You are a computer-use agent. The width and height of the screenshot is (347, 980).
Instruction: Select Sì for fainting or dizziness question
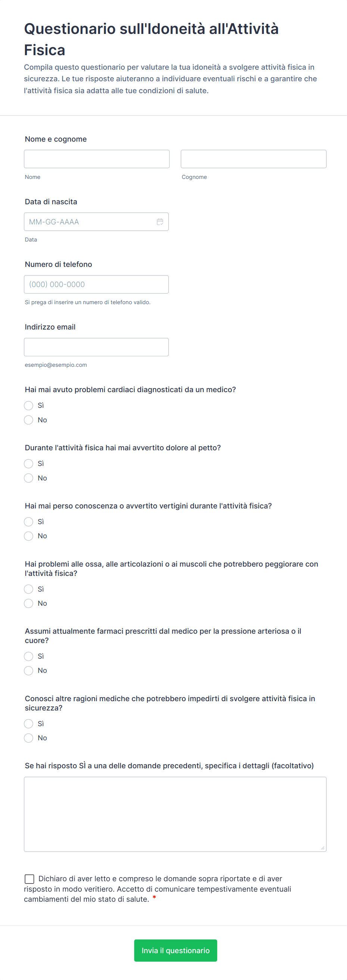click(x=29, y=521)
